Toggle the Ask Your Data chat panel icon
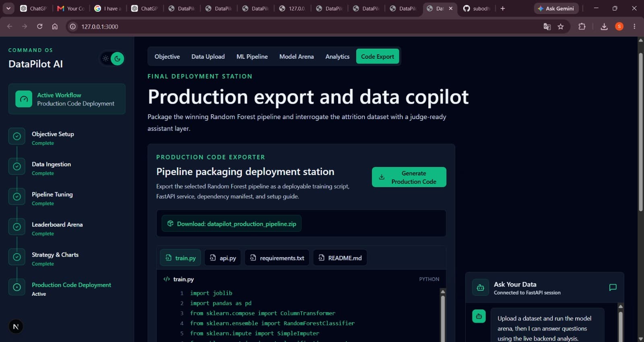The height and width of the screenshot is (342, 644). (613, 288)
